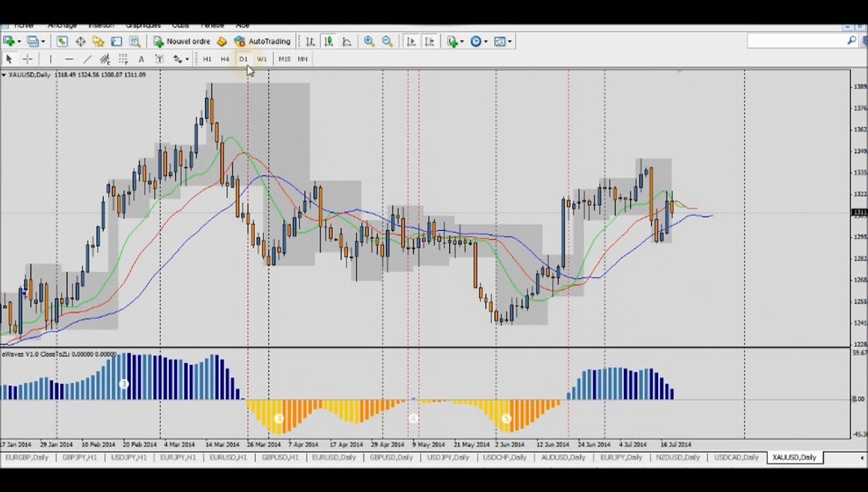Select the Fibonacci Retracement tool
Viewport: 868px width, 492px height.
pos(123,59)
